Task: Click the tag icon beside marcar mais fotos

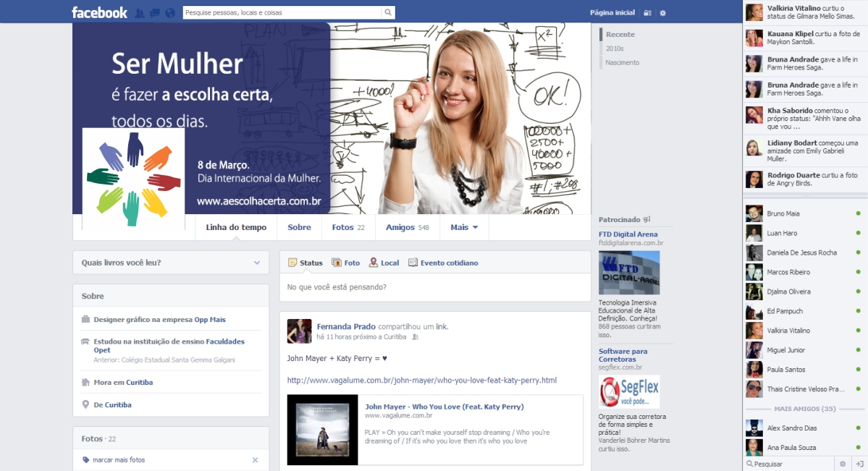Action: [86, 460]
